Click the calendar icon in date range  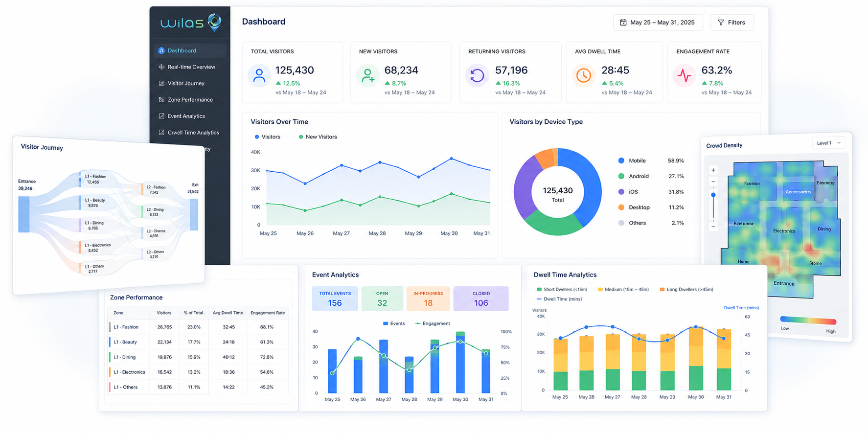tap(623, 23)
